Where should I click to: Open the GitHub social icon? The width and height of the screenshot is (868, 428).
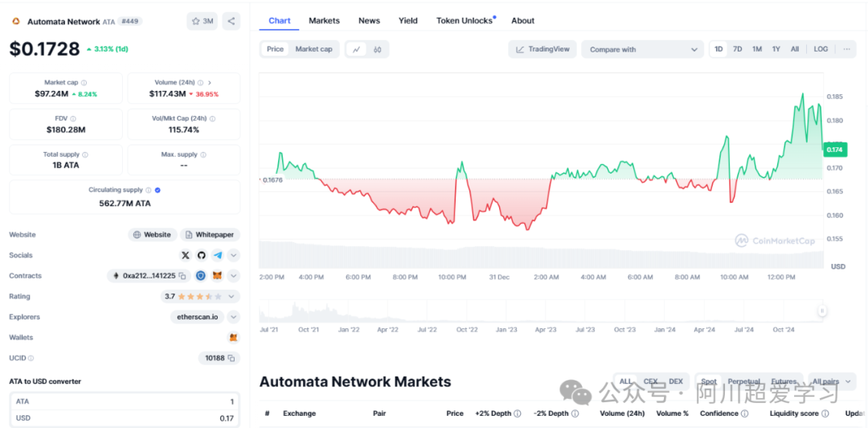point(202,255)
